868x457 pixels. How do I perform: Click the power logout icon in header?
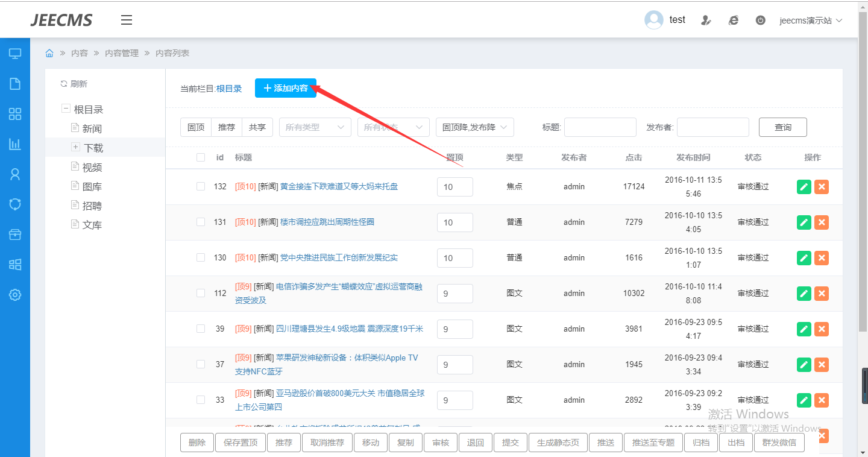coord(761,20)
